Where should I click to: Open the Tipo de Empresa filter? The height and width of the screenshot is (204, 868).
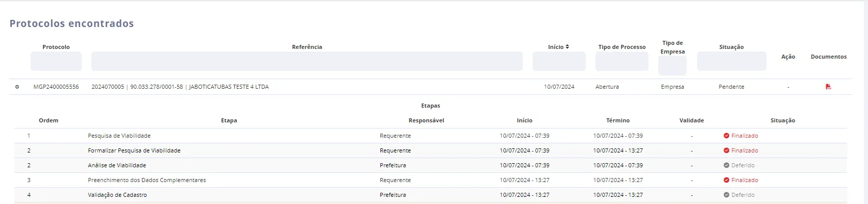point(672,66)
